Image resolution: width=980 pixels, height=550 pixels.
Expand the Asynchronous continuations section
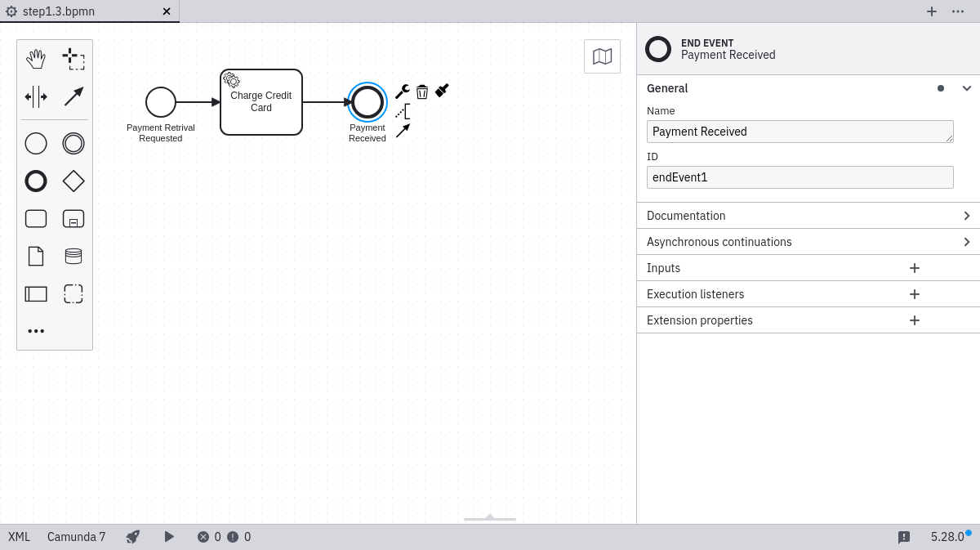(967, 242)
